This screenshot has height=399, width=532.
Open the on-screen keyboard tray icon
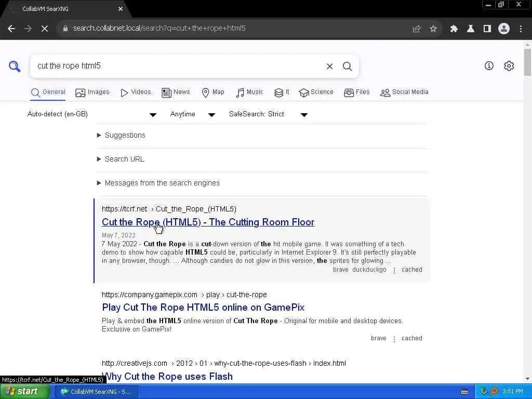[464, 392]
